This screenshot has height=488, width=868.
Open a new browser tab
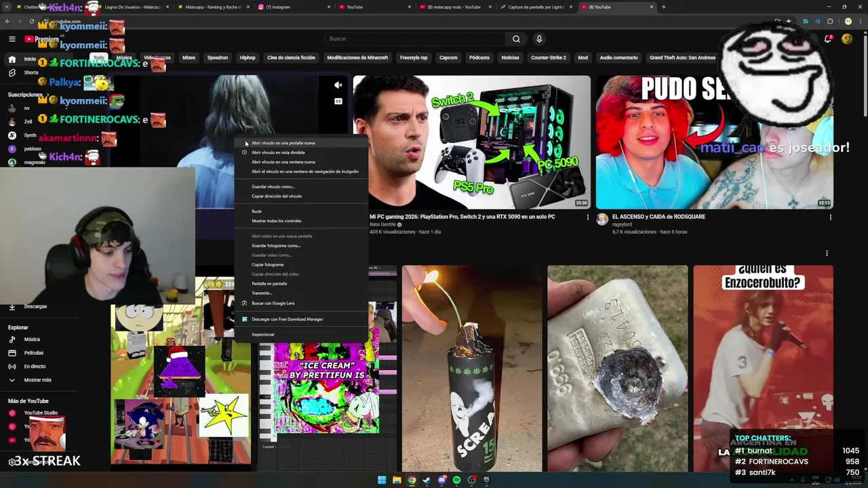pos(663,7)
